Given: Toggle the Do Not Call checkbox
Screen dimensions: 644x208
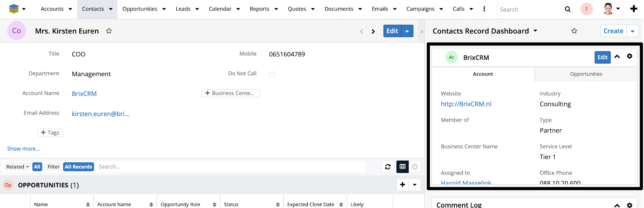Looking at the screenshot, I should pyautogui.click(x=272, y=74).
